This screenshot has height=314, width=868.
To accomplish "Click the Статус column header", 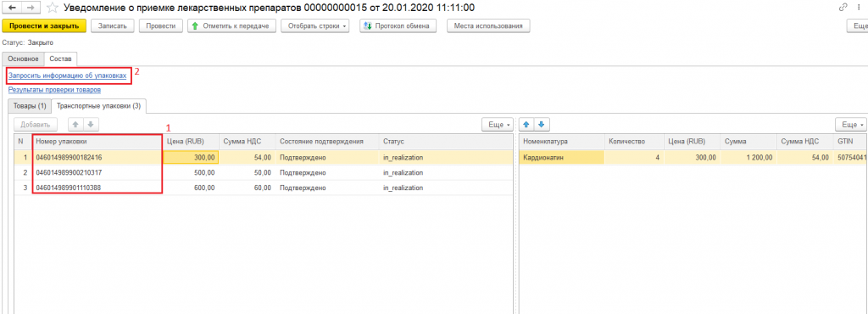I will 446,142.
